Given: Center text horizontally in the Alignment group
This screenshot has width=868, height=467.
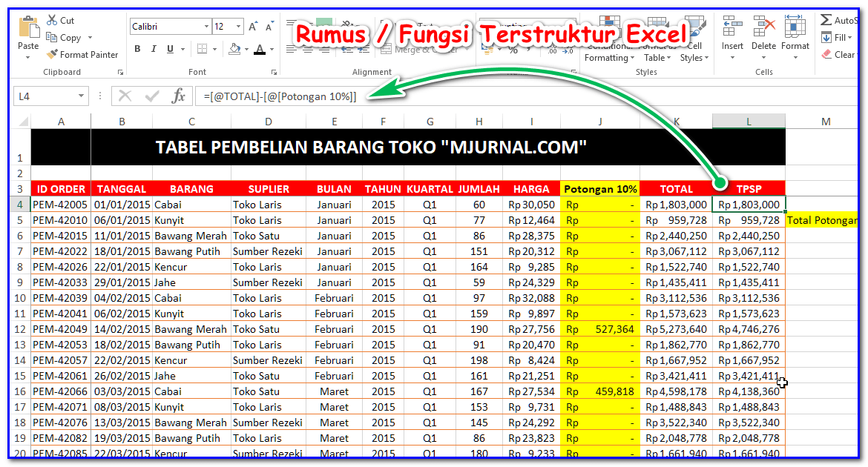Looking at the screenshot, I should coord(309,49).
